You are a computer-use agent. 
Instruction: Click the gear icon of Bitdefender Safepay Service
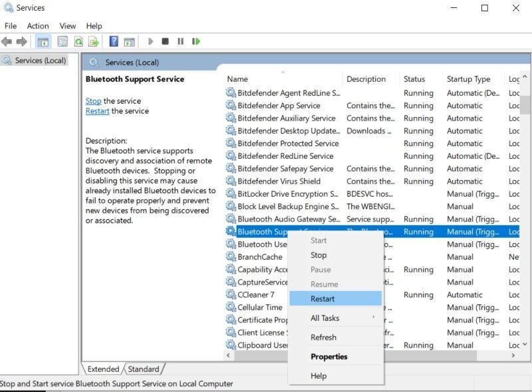pos(231,168)
